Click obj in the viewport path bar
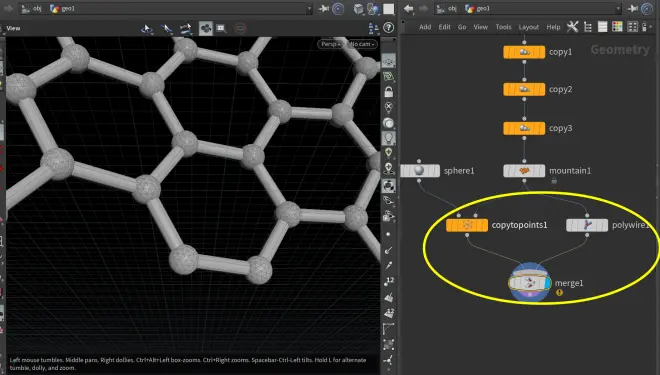 pos(32,8)
